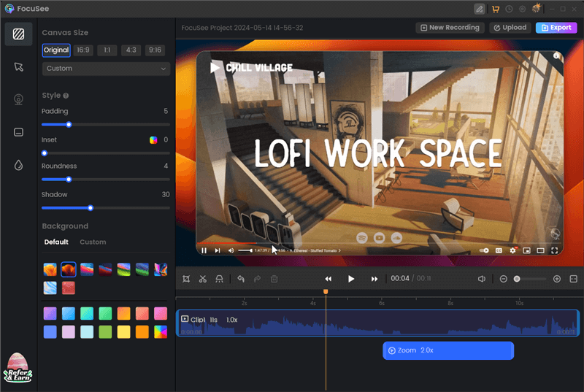Image resolution: width=584 pixels, height=392 pixels.
Task: Click the trim tool next to scissors
Action: pos(220,279)
